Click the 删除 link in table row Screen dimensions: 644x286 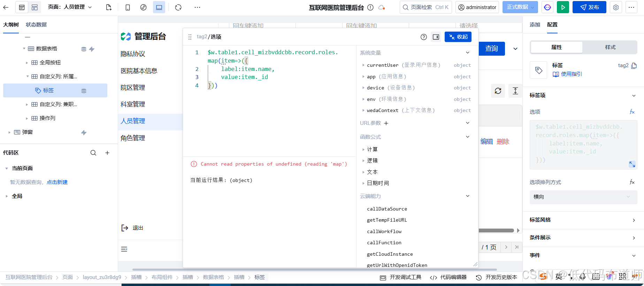pos(503,142)
